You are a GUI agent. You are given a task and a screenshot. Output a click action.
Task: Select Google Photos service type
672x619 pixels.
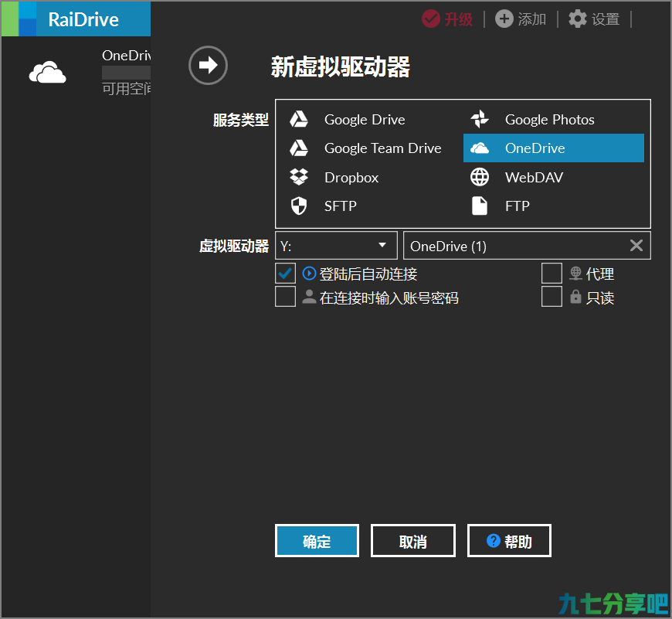click(553, 120)
